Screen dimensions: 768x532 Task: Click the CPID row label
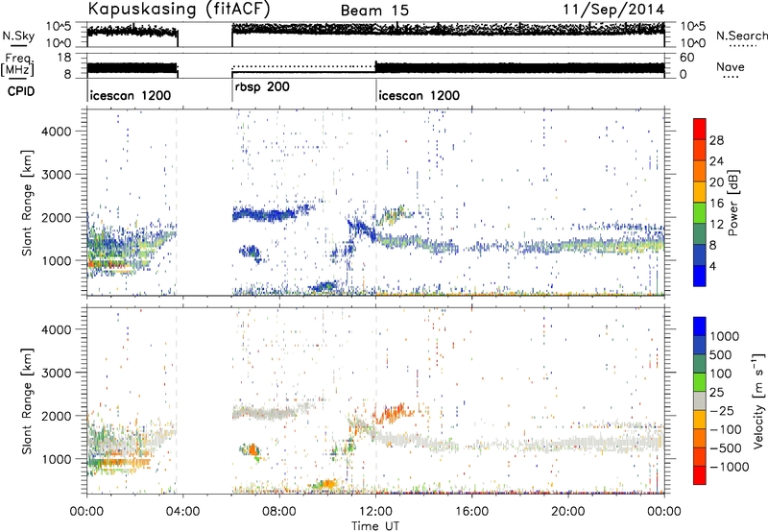21,91
